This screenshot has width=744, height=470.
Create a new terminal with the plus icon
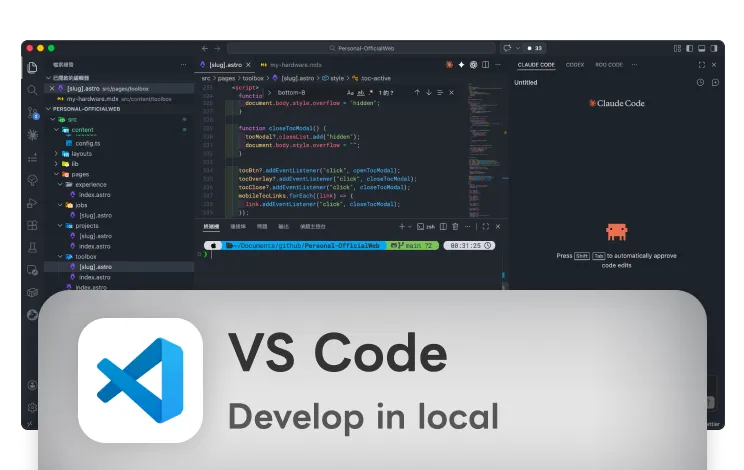pos(402,227)
